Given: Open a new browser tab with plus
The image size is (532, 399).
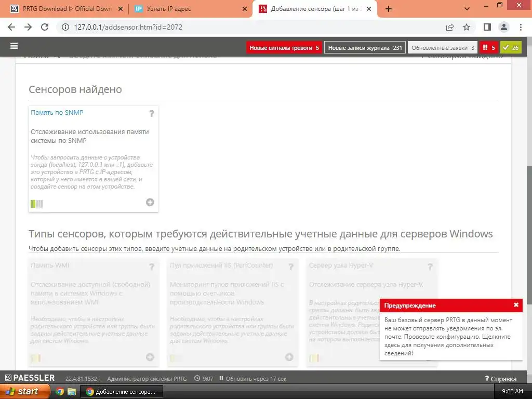Looking at the screenshot, I should coord(389,9).
